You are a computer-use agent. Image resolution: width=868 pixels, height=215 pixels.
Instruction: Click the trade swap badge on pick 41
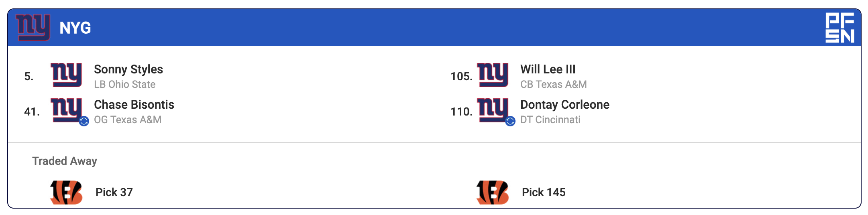tap(84, 121)
